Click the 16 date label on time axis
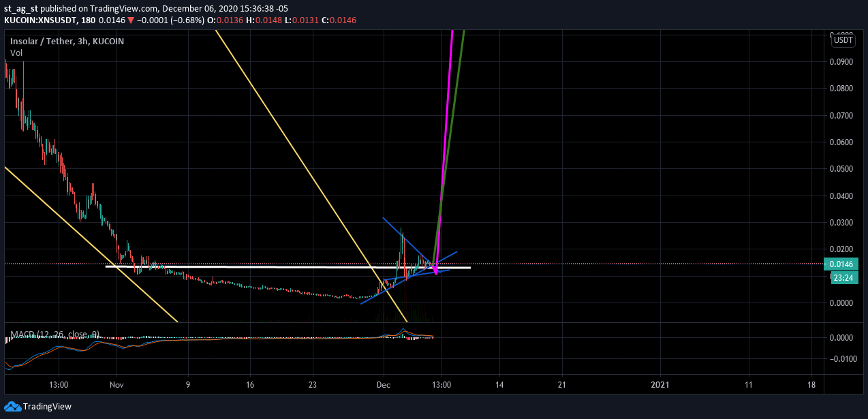Viewport: 868px width, 419px height. pos(250,385)
